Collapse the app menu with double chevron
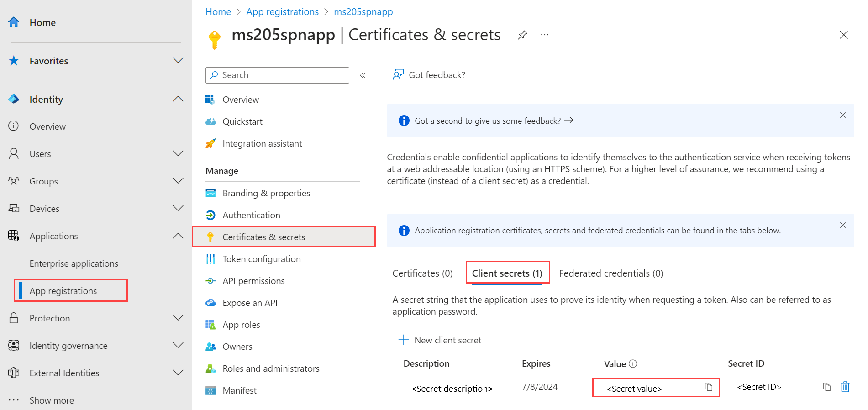 [x=363, y=75]
